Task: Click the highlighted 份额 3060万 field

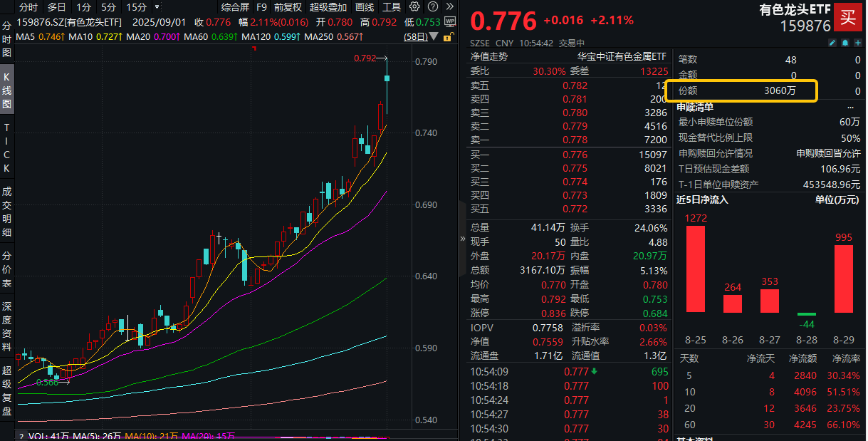Action: click(x=743, y=91)
